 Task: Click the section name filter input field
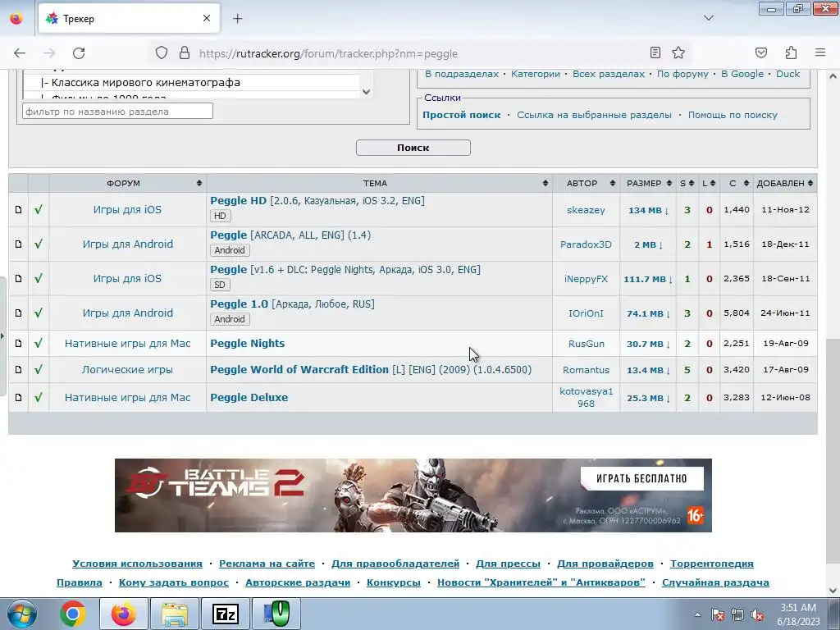coord(117,112)
